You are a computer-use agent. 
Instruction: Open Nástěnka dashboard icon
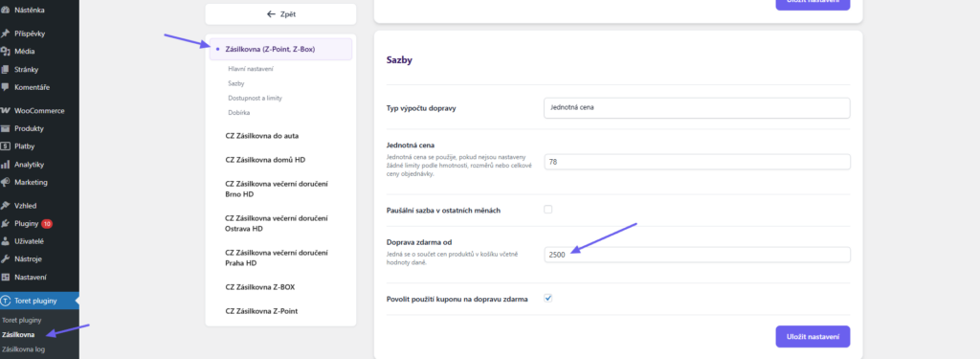pos(6,10)
